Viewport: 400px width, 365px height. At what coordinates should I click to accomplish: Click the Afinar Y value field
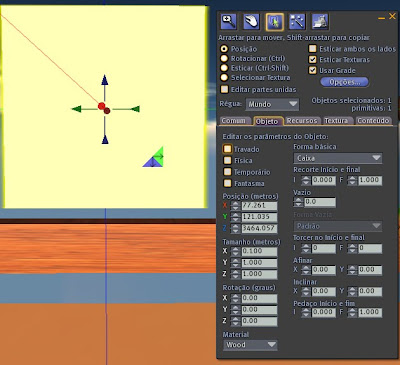click(370, 270)
